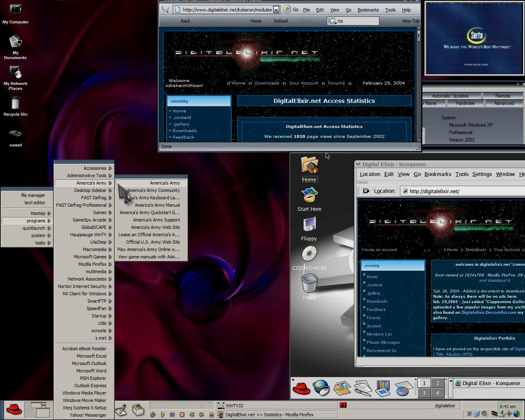
Task: Expand the Accessories submenu
Action: pyautogui.click(x=84, y=168)
